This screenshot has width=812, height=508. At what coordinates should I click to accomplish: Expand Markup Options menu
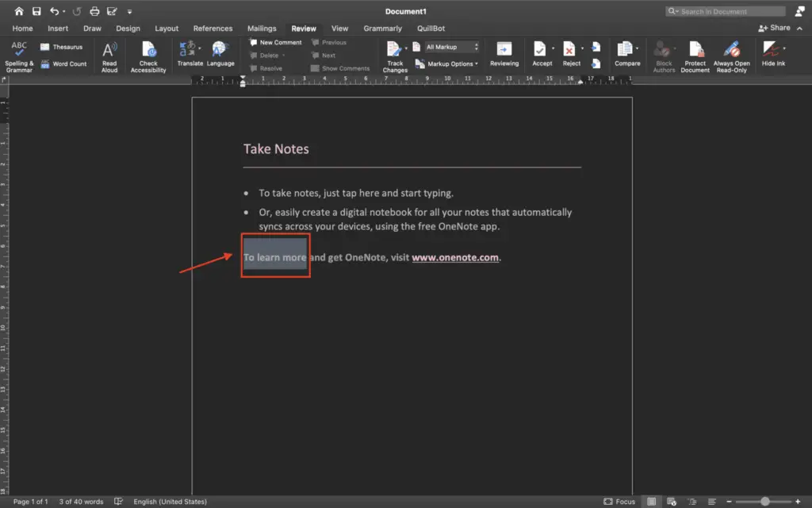coord(447,63)
